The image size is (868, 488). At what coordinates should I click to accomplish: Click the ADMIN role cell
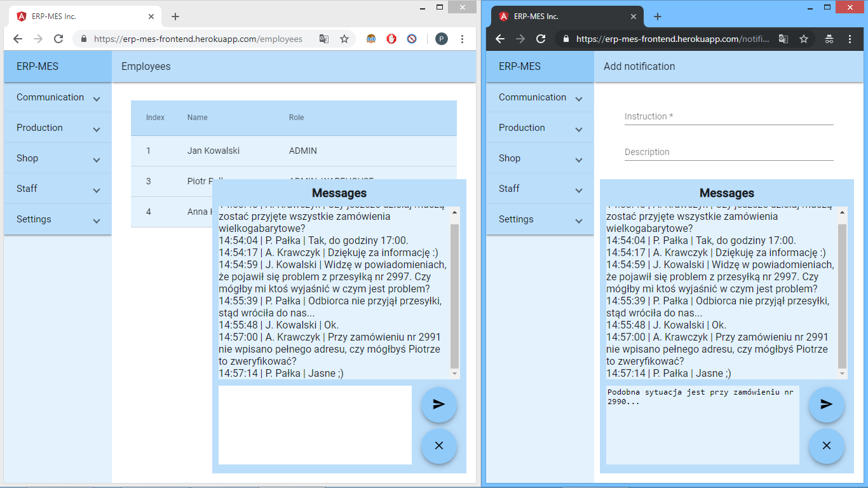click(303, 151)
